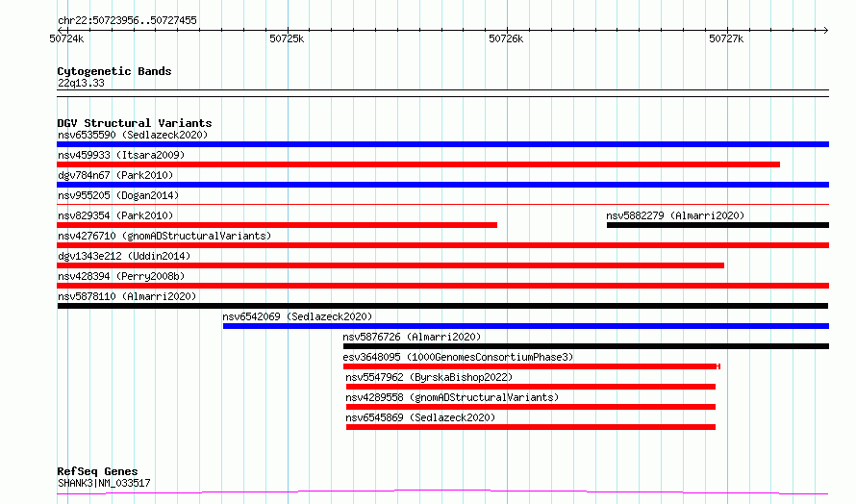Click the red nsv428394 variant bar
856x504 pixels.
442,286
